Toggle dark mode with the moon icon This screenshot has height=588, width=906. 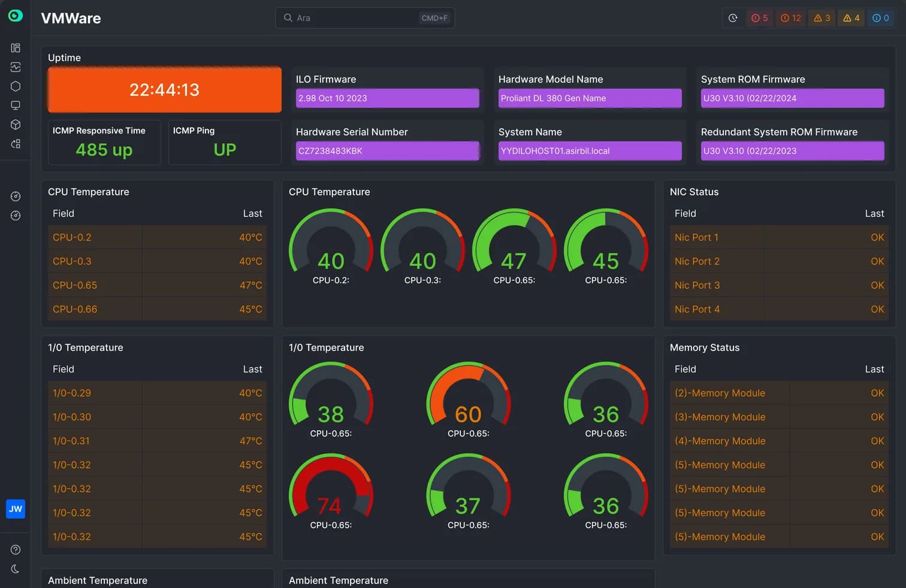[x=16, y=569]
